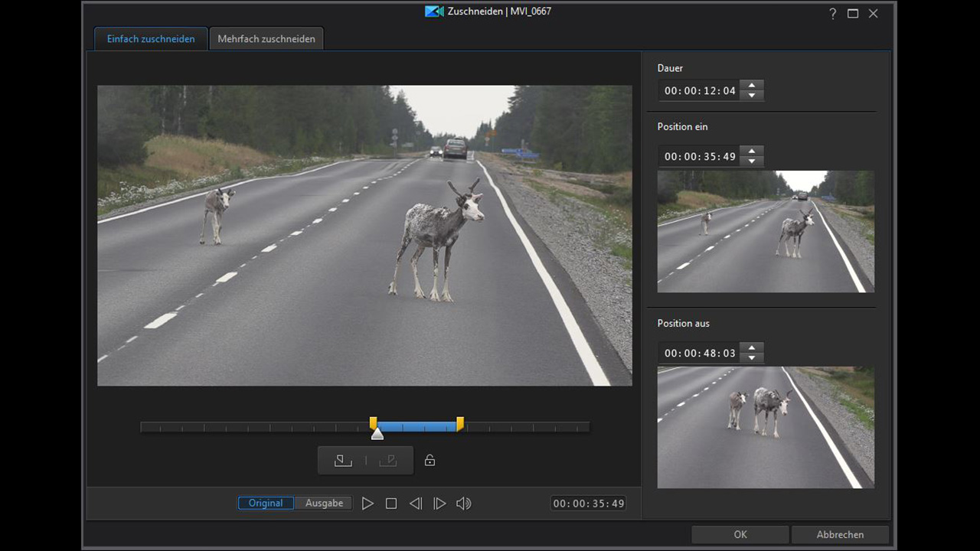The height and width of the screenshot is (551, 980).
Task: Confirm trimming with OK button
Action: (740, 534)
